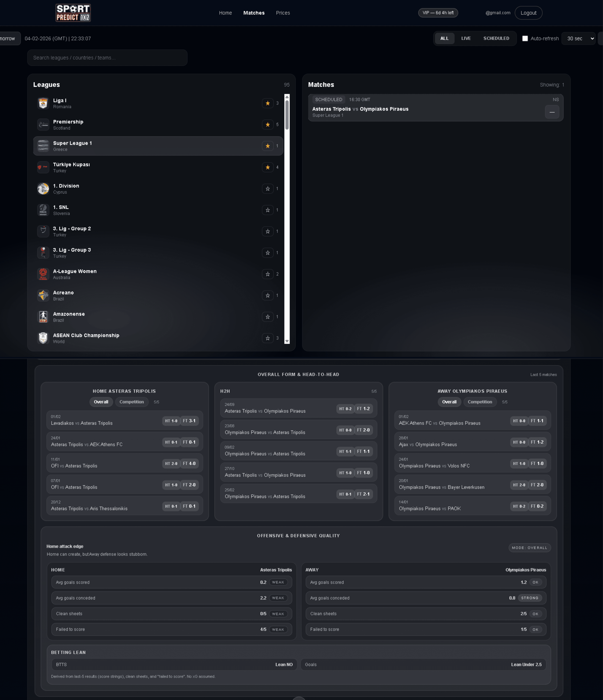Switch to the SCHEDULED matches filter tab

coord(496,38)
